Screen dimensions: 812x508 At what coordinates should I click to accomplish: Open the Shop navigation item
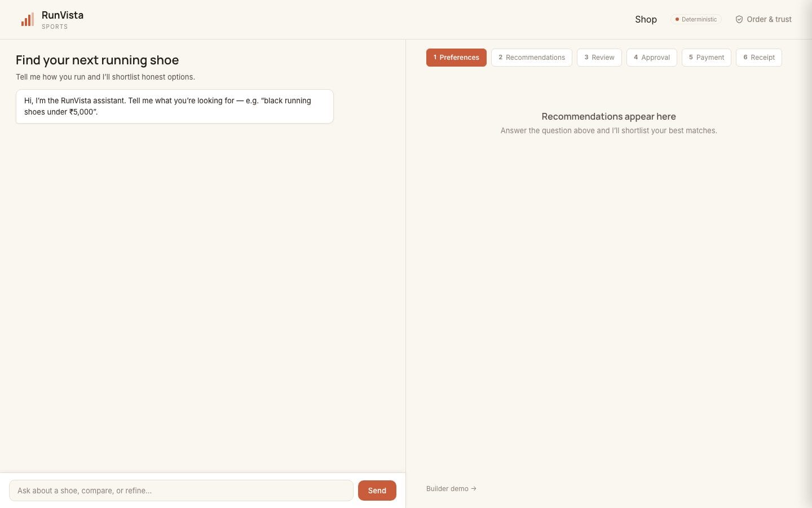pyautogui.click(x=646, y=19)
